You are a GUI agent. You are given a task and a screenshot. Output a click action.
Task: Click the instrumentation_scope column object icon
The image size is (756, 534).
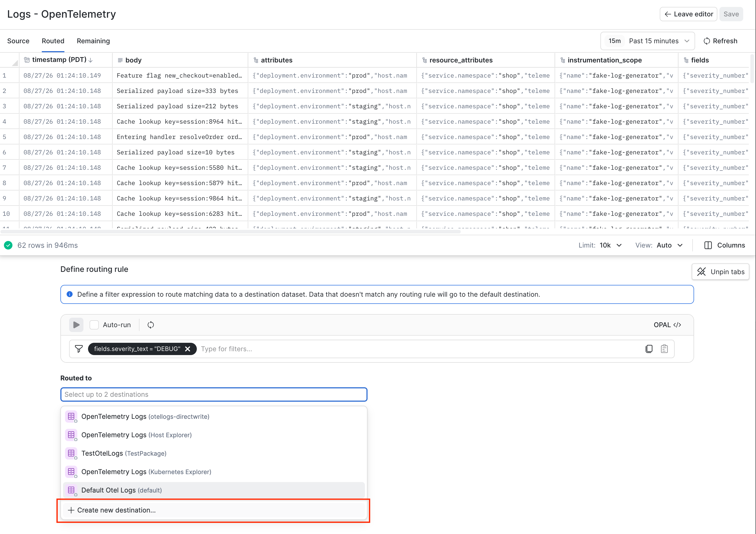point(563,60)
